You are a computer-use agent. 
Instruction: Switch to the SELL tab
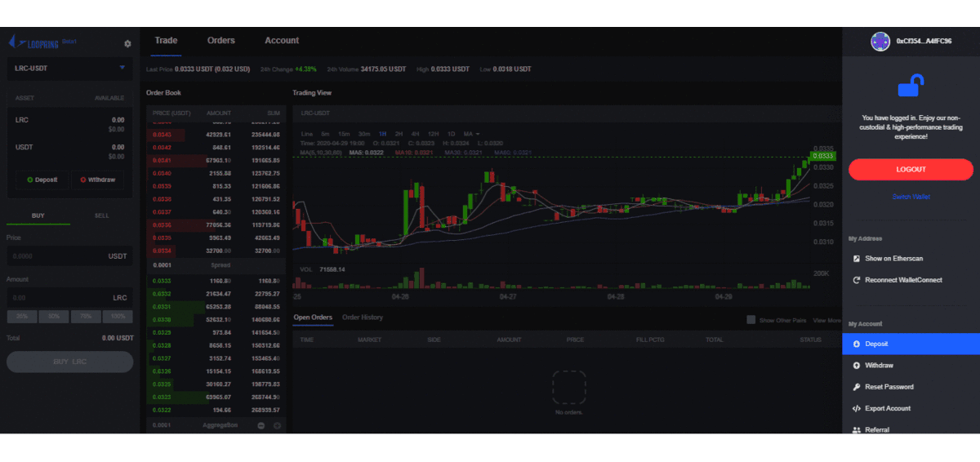click(x=101, y=215)
